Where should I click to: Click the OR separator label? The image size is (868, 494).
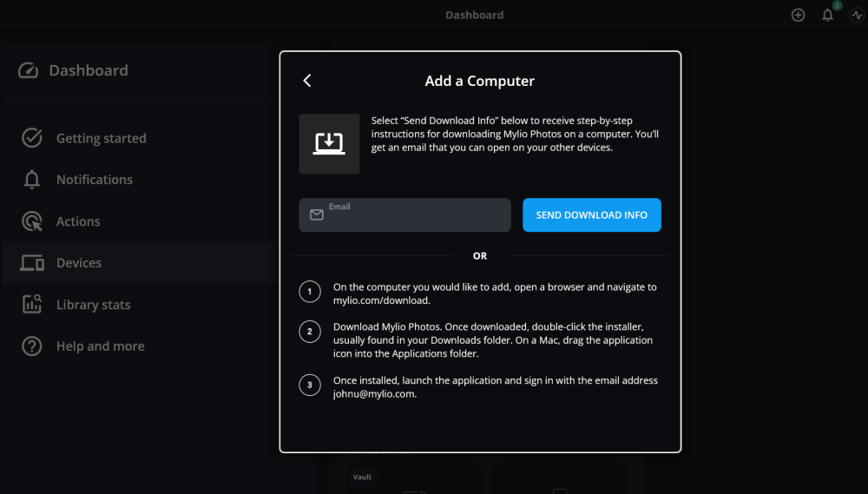(x=480, y=256)
